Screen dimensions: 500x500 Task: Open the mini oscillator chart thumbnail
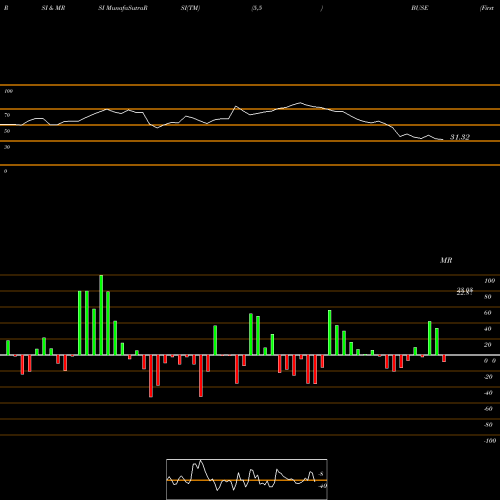click(247, 479)
